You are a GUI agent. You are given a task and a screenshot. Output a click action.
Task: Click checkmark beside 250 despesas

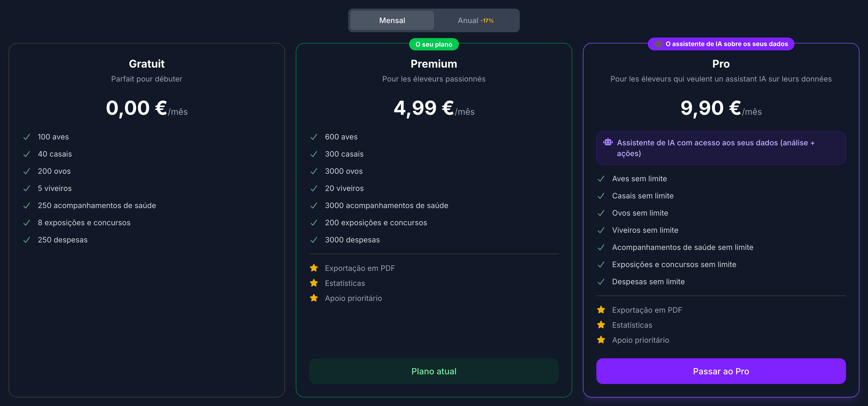(x=27, y=240)
